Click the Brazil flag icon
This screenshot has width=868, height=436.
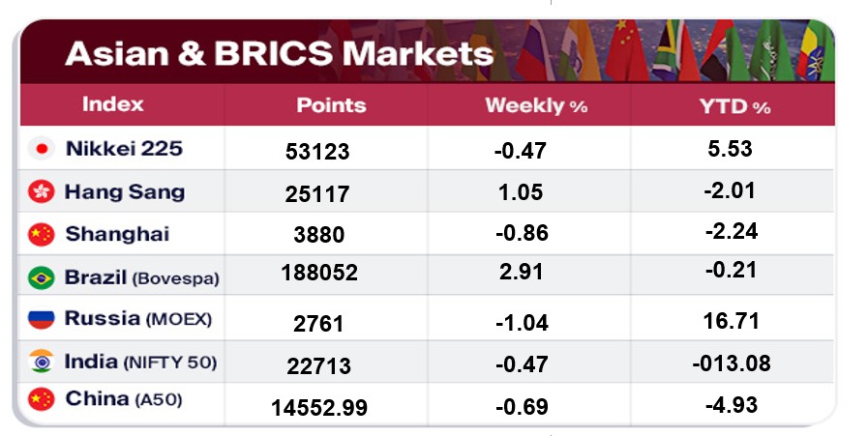pyautogui.click(x=41, y=278)
